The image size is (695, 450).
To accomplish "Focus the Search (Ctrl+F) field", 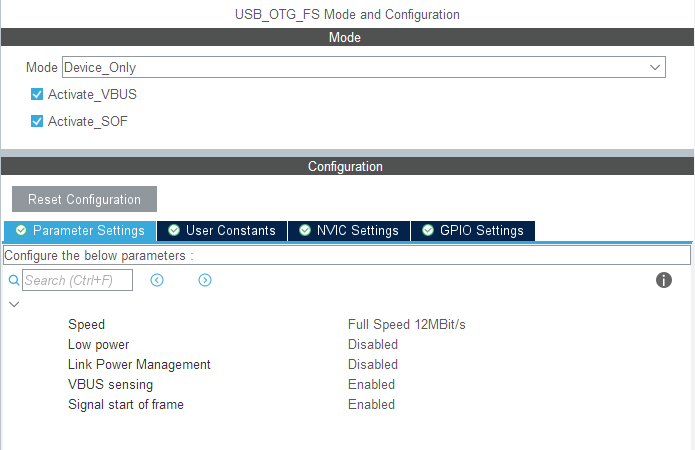I will 77,280.
